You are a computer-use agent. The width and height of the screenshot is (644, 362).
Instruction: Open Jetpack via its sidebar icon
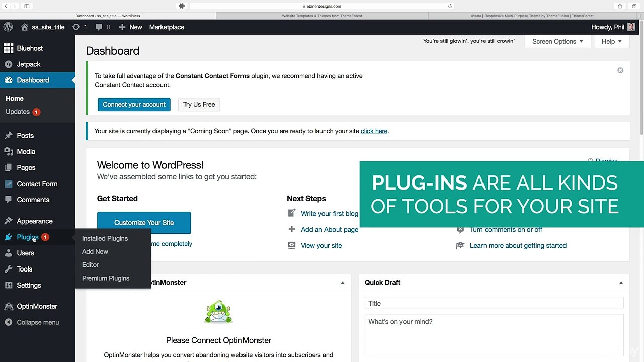(x=9, y=64)
